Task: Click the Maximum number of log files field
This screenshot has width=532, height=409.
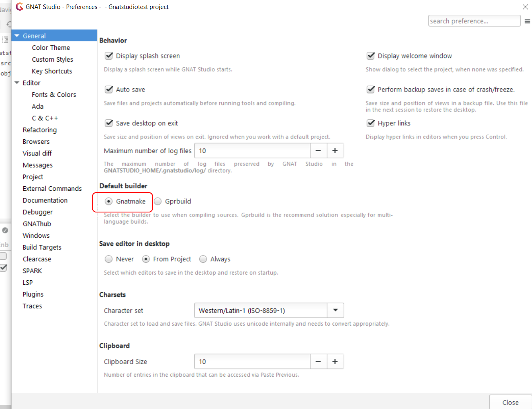Action: click(x=252, y=151)
